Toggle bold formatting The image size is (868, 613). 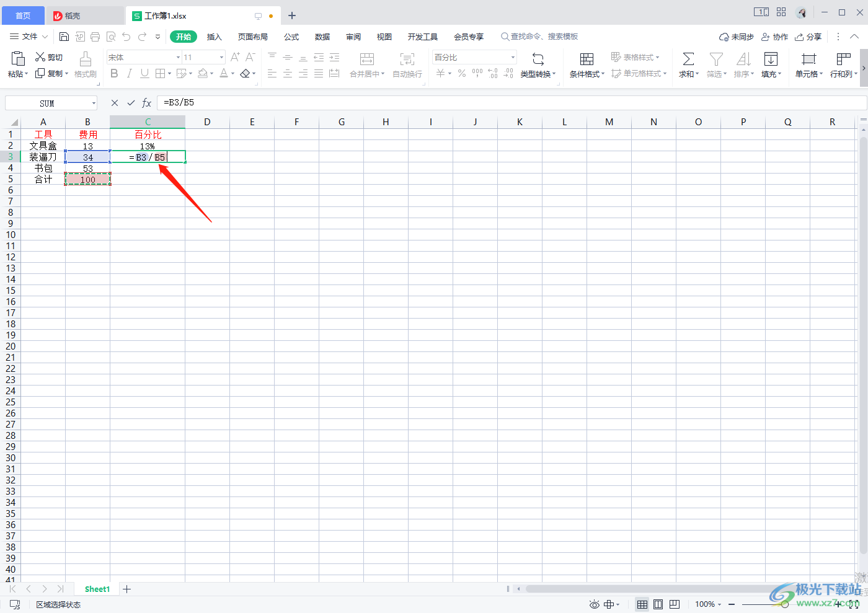tap(114, 73)
